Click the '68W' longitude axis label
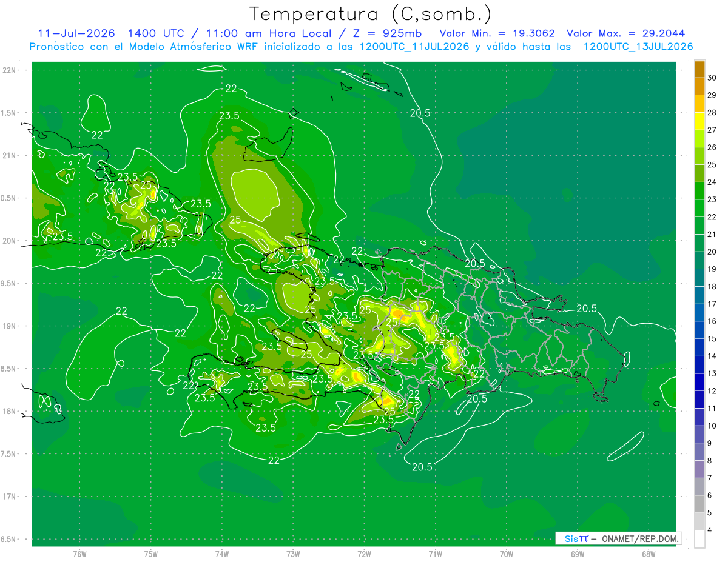 (649, 554)
